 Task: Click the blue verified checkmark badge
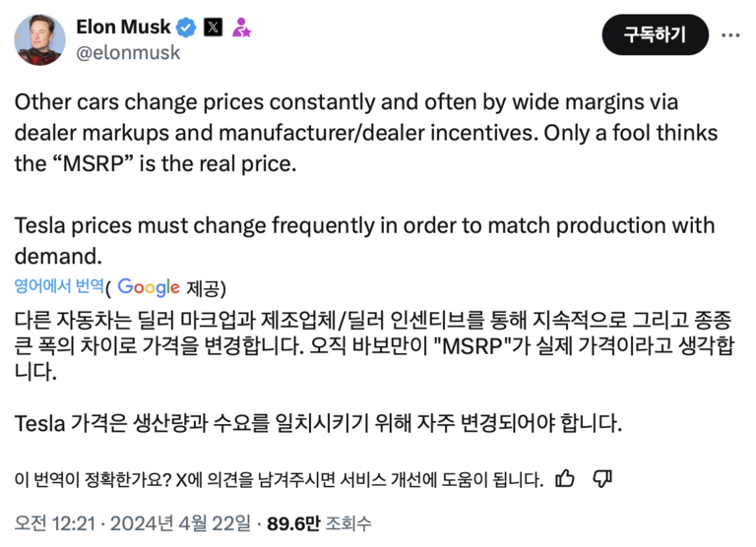(x=186, y=28)
